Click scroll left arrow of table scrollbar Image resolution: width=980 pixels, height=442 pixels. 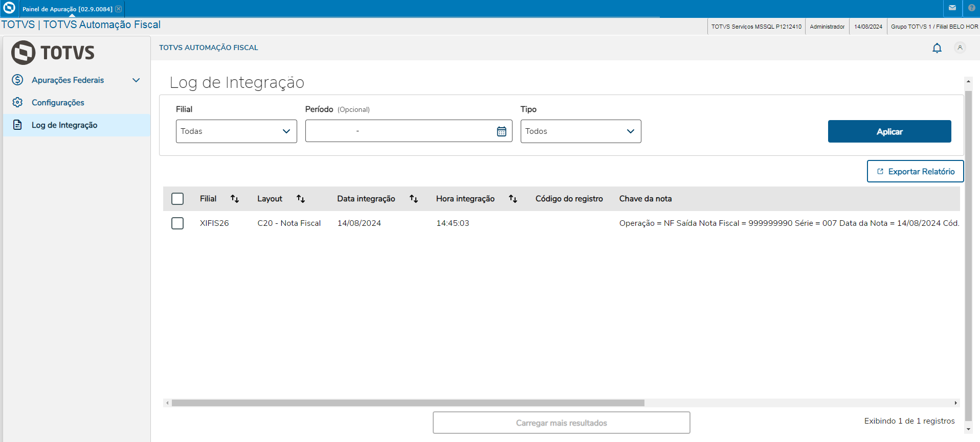167,403
